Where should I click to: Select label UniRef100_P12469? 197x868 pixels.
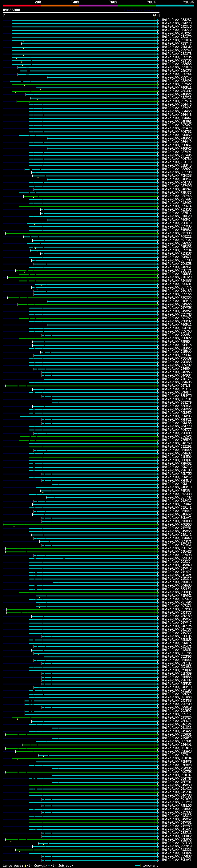pos(177,203)
